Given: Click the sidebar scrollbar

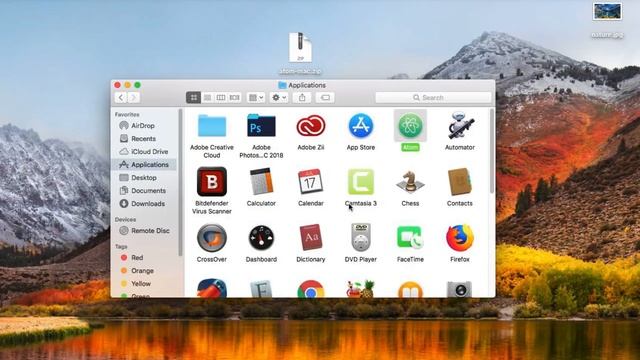Looking at the screenshot, I should point(180,183).
